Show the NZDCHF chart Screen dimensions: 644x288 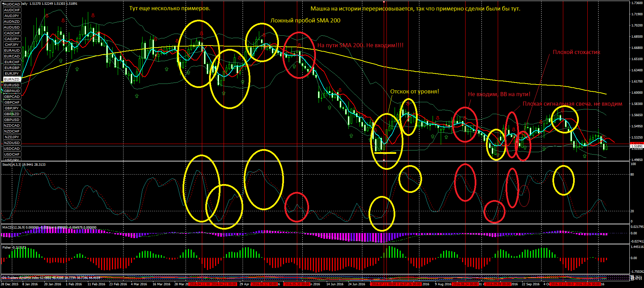click(x=12, y=131)
